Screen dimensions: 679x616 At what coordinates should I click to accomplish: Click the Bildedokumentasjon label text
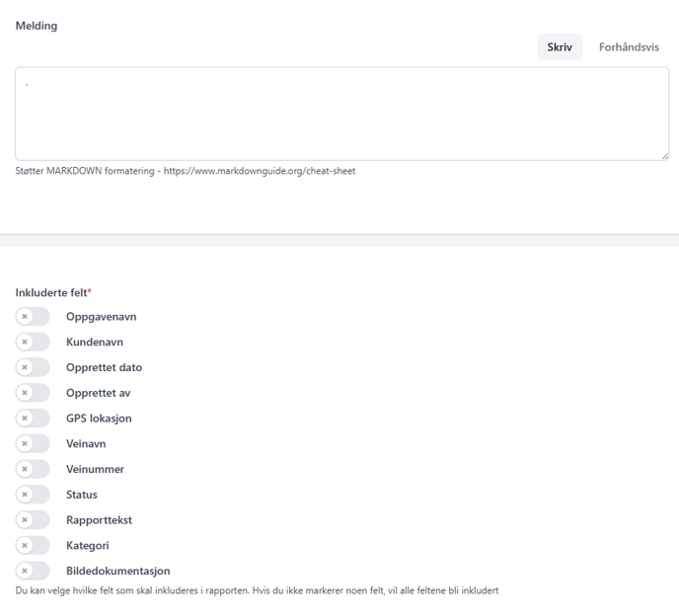(117, 571)
